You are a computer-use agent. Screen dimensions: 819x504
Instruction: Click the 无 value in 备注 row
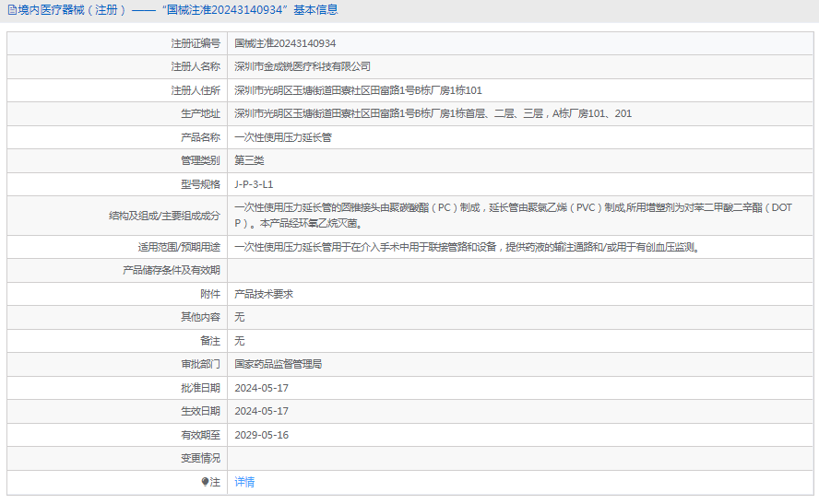pyautogui.click(x=240, y=341)
